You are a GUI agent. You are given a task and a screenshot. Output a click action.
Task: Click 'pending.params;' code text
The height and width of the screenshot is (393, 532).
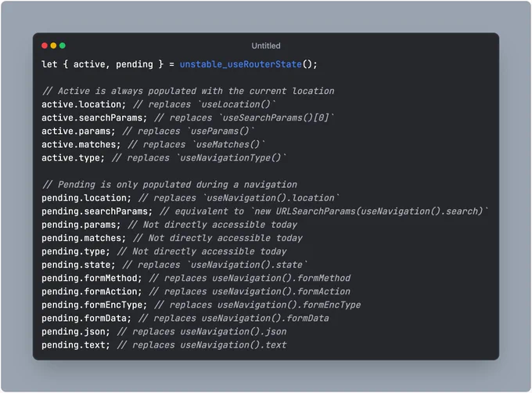81,225
